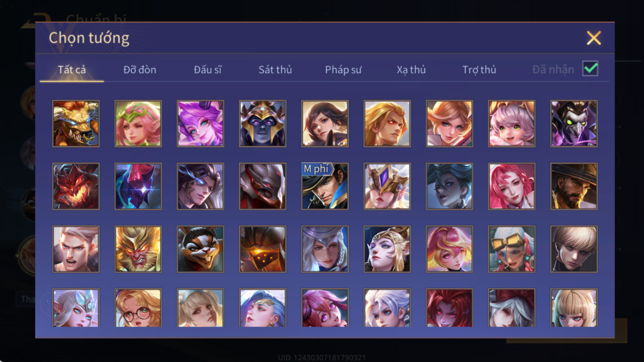This screenshot has width=644, height=362.
Task: Select the purple-haired hero with horns
Action: [201, 124]
